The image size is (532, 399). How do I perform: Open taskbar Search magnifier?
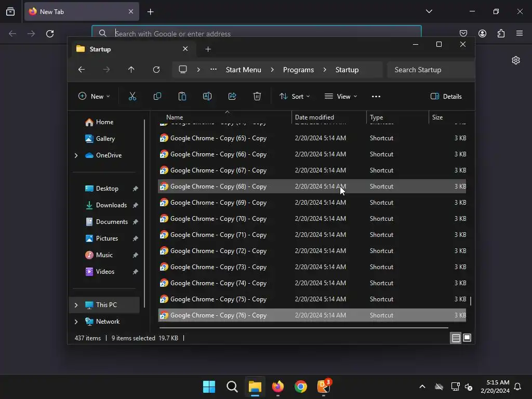[x=232, y=387]
